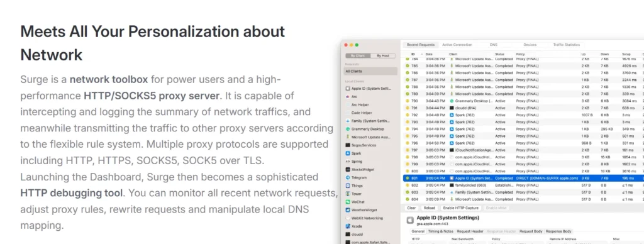Click policy DIRECT (DOMAIN-SUFFIX apple.com) cell

coord(547,178)
